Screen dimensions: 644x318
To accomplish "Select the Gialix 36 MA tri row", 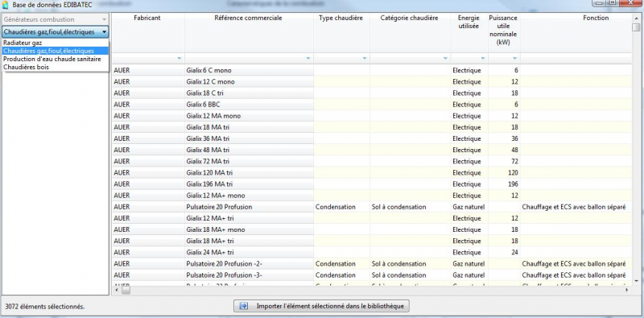I will point(371,138).
